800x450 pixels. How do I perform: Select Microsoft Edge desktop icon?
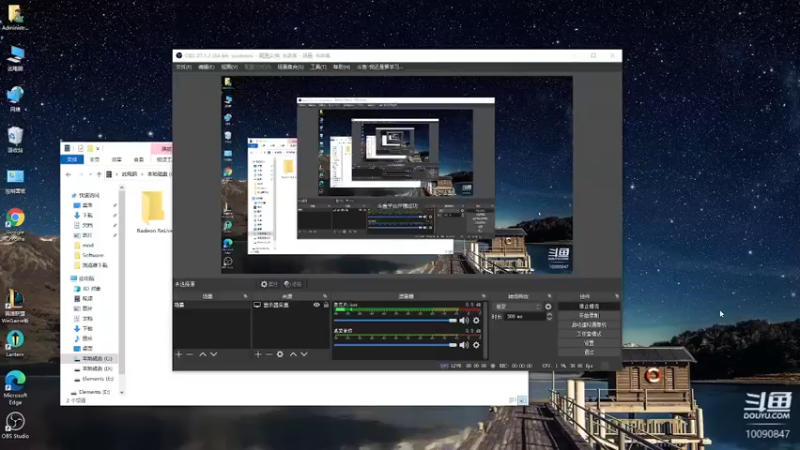coord(15,388)
